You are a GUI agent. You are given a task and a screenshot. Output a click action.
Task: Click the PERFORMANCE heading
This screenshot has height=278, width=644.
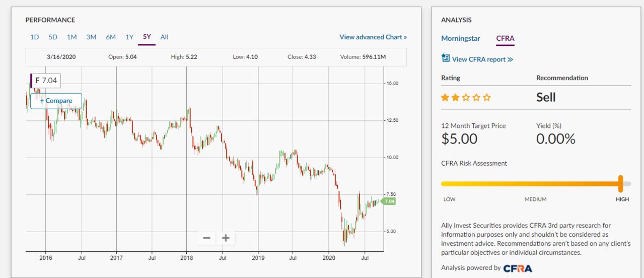50,20
